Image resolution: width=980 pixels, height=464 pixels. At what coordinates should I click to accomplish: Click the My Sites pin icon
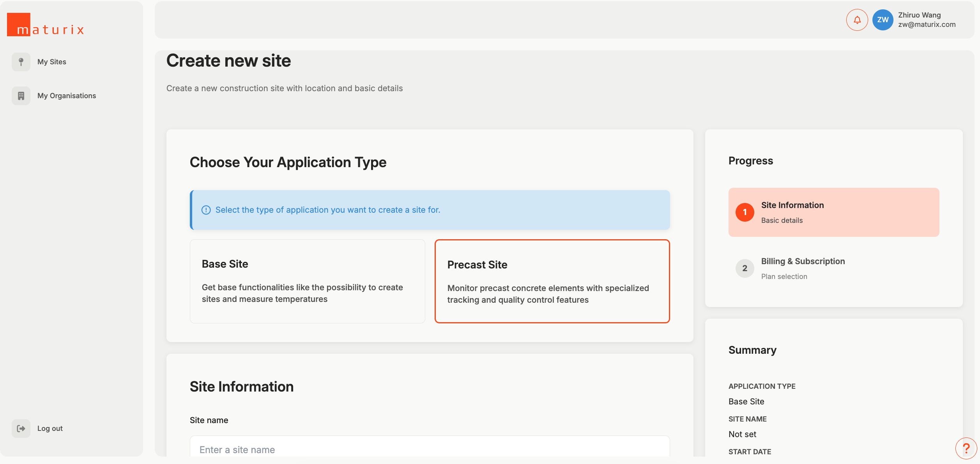(x=21, y=62)
